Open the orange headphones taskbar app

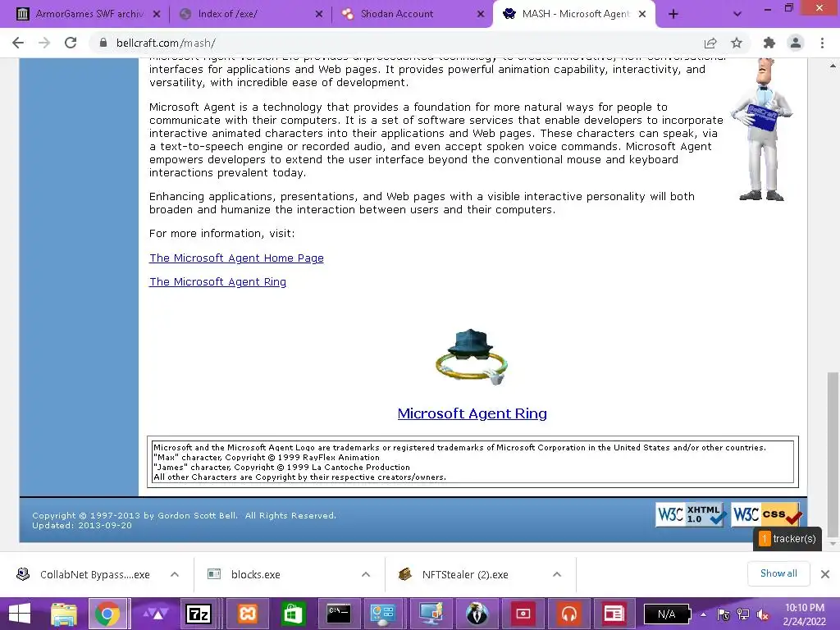click(x=569, y=614)
